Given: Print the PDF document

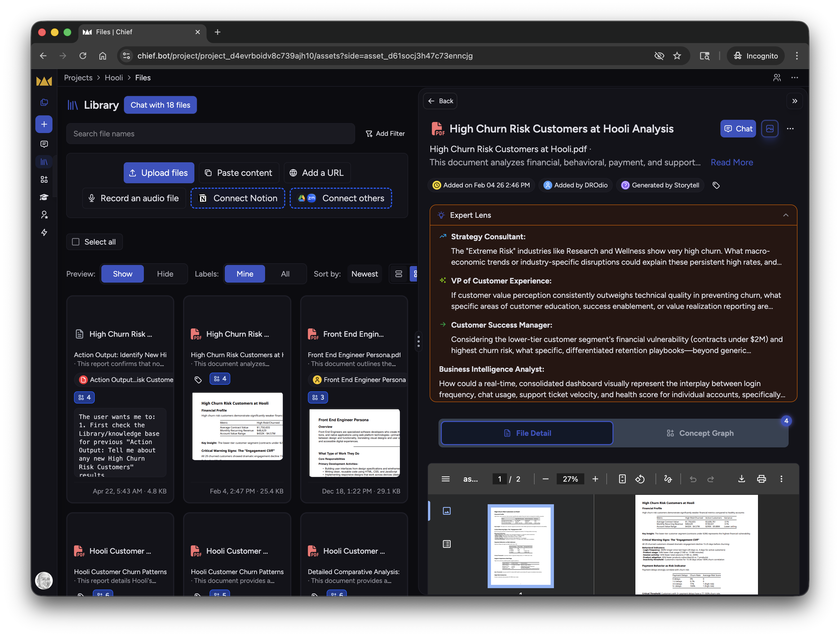Looking at the screenshot, I should point(761,479).
